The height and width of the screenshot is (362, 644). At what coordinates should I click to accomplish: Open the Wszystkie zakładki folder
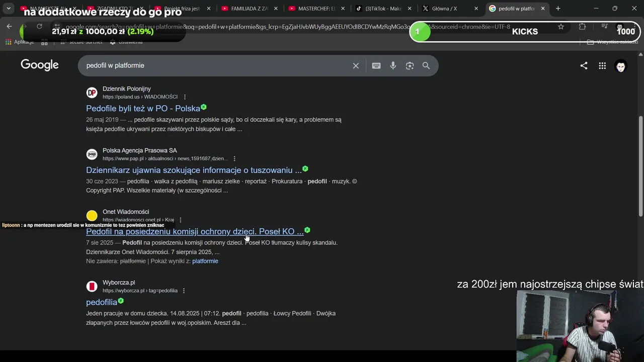[x=613, y=42]
